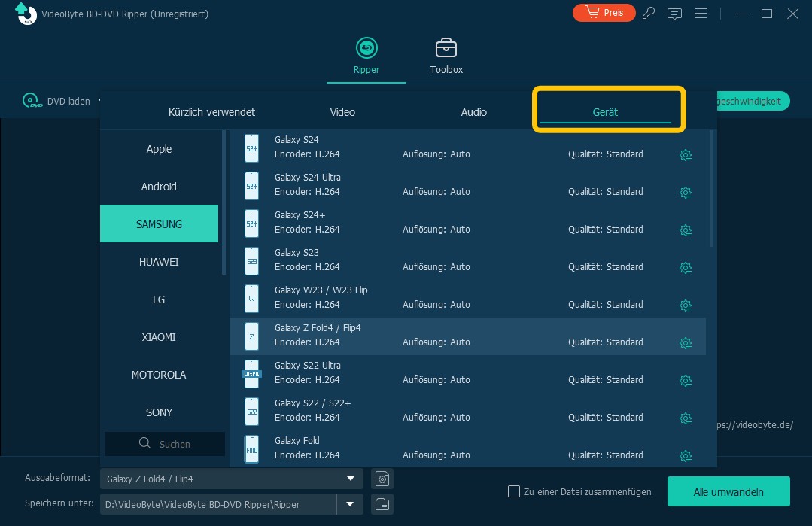Click the Suchen search field

tap(165, 444)
